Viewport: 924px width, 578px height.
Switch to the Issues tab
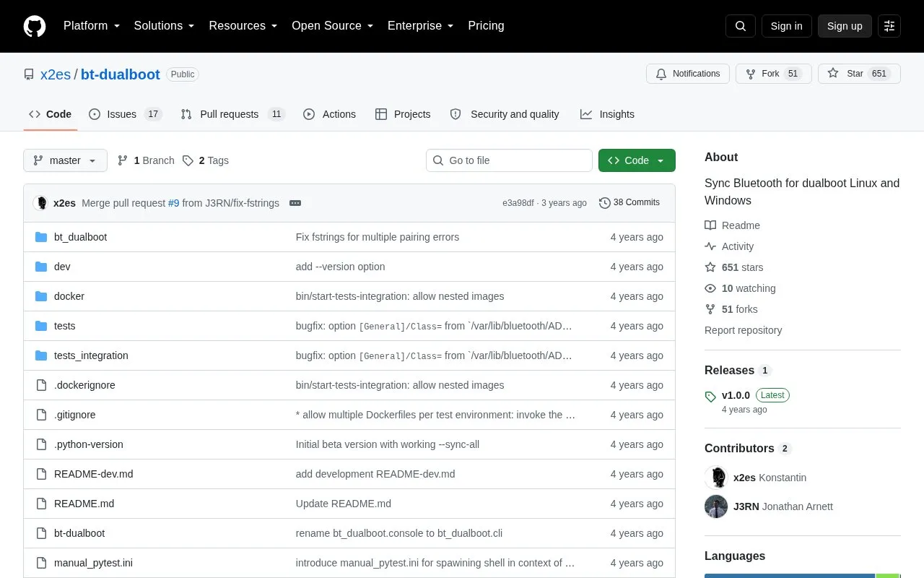click(x=126, y=114)
